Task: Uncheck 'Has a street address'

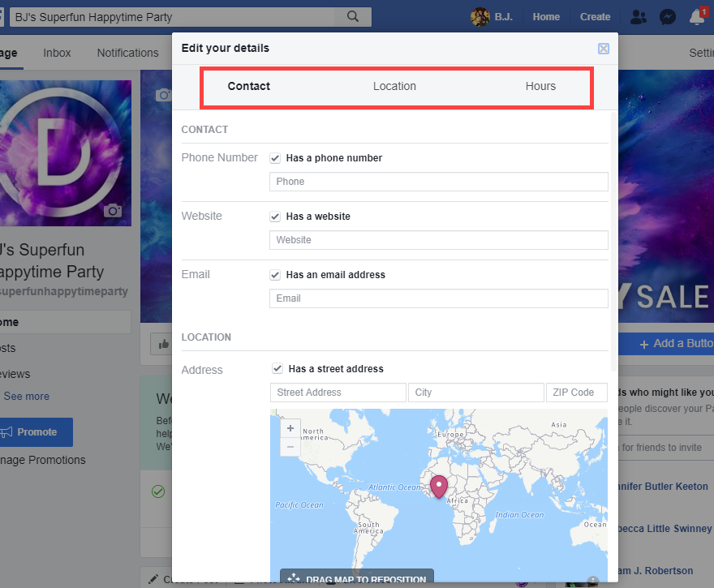Action: (x=277, y=368)
